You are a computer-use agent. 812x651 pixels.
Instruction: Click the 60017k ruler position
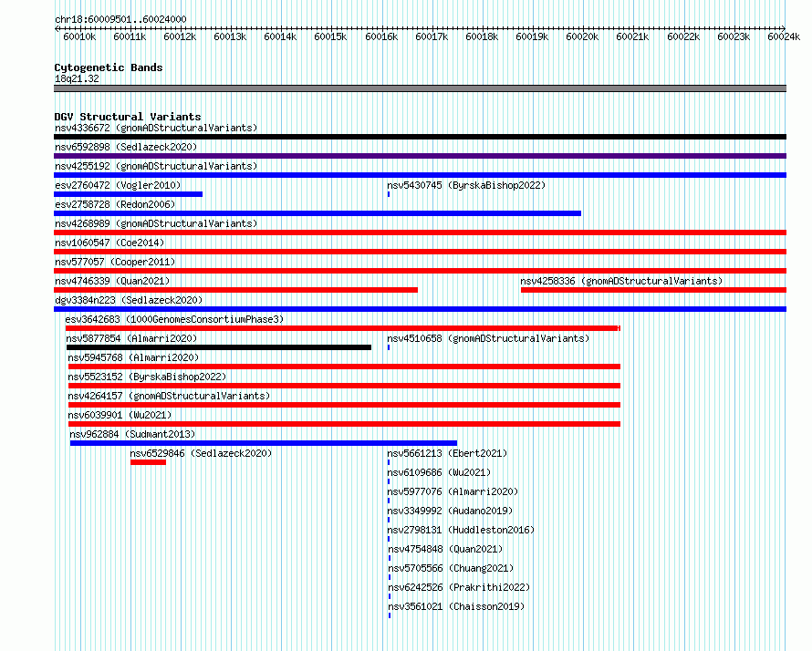point(432,36)
